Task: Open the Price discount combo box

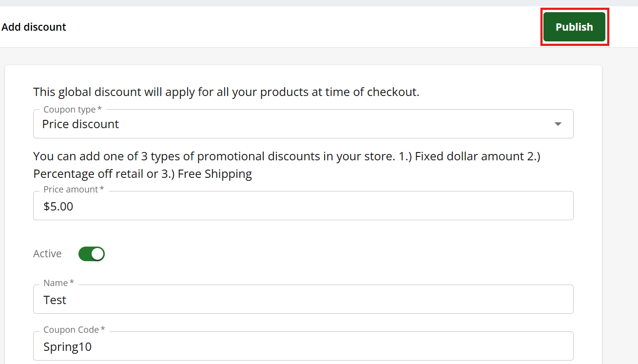Action: [292, 124]
